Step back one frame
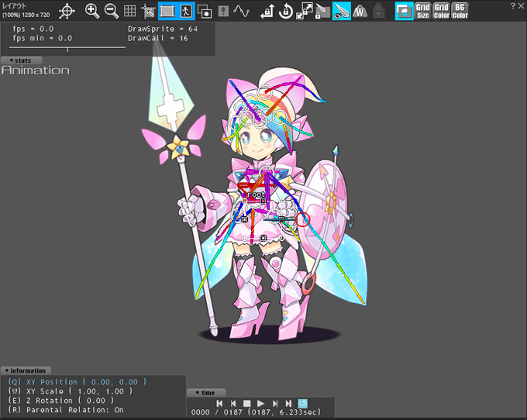 pyautogui.click(x=233, y=403)
